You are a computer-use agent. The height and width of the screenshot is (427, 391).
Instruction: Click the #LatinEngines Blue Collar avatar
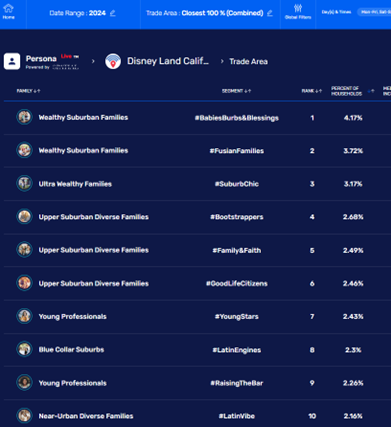coord(24,349)
